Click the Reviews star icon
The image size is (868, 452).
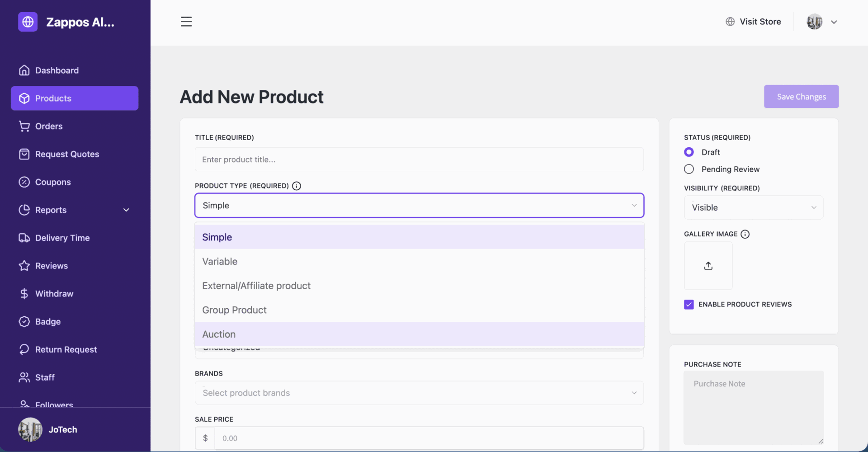click(24, 266)
